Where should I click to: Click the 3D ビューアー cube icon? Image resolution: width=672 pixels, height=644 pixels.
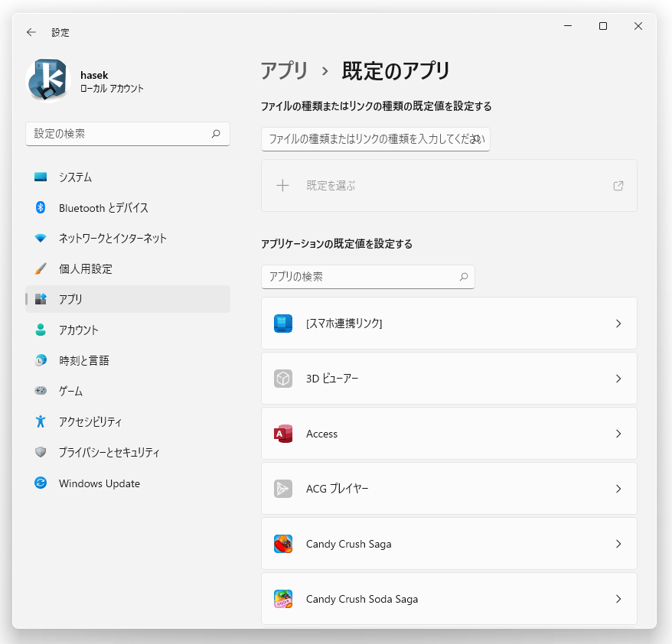(283, 379)
